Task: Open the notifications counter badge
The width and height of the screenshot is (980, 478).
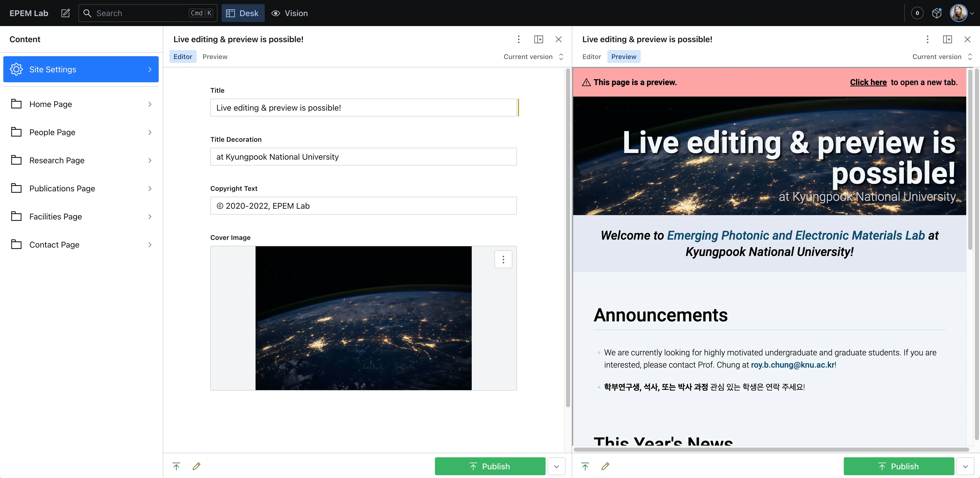Action: coord(917,13)
